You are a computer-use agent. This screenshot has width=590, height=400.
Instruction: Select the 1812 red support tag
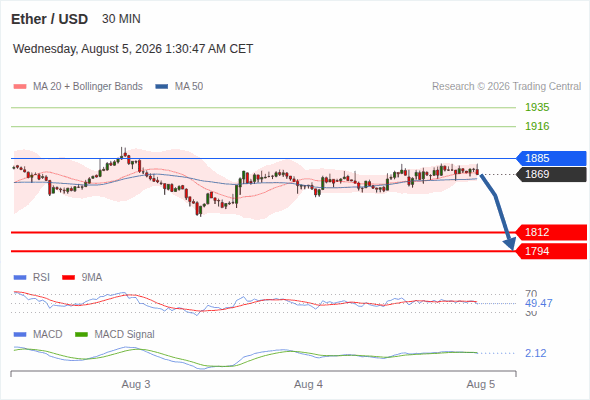pyautogui.click(x=551, y=233)
